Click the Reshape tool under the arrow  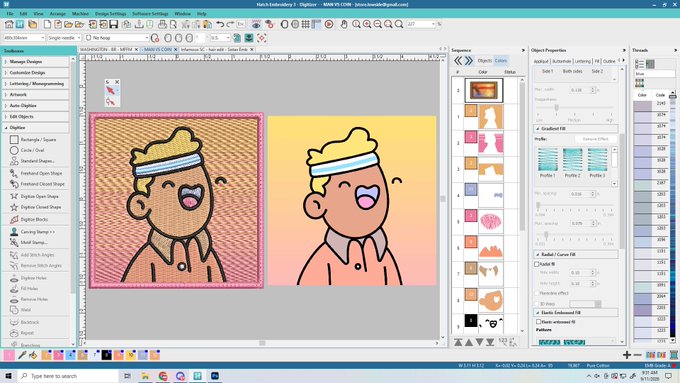(x=110, y=101)
